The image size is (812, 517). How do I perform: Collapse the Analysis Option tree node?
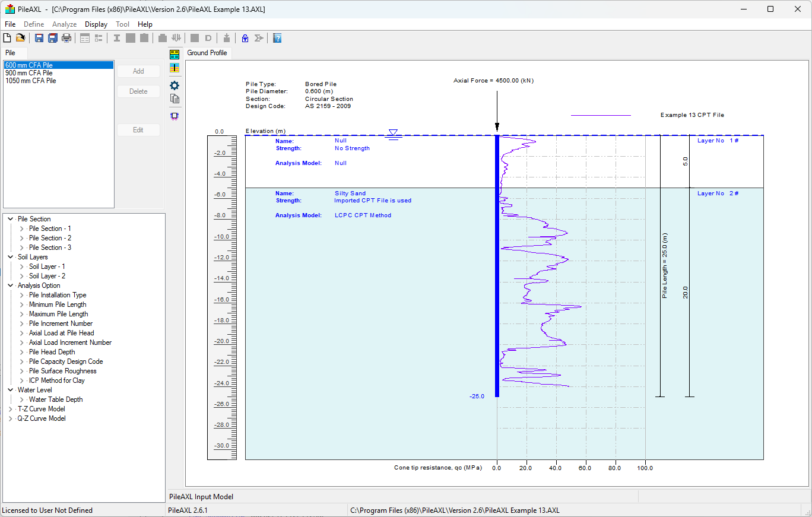point(10,286)
